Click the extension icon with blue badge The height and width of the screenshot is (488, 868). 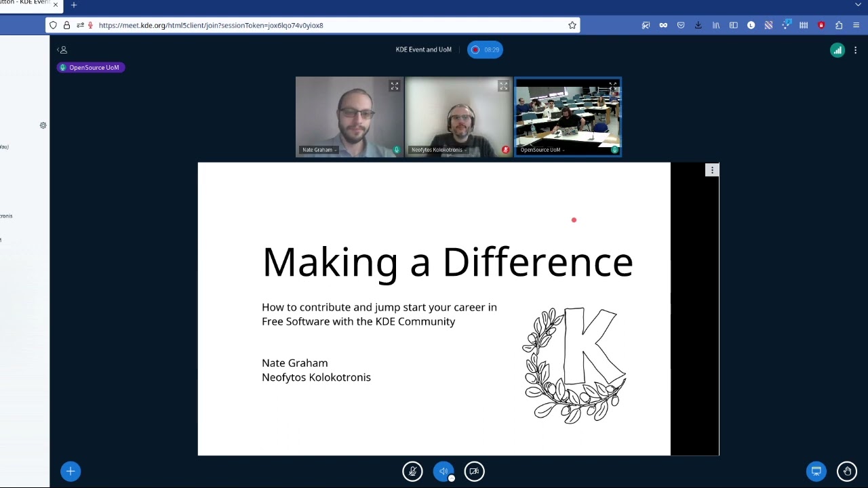pos(786,25)
